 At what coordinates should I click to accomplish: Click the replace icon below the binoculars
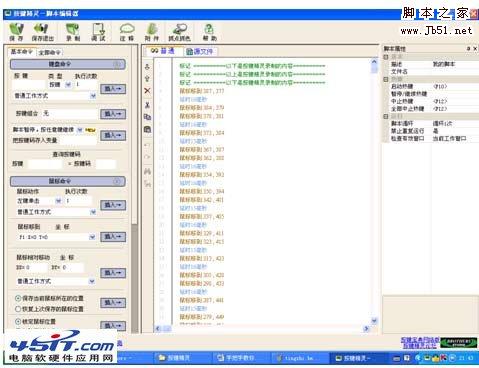coord(147,183)
